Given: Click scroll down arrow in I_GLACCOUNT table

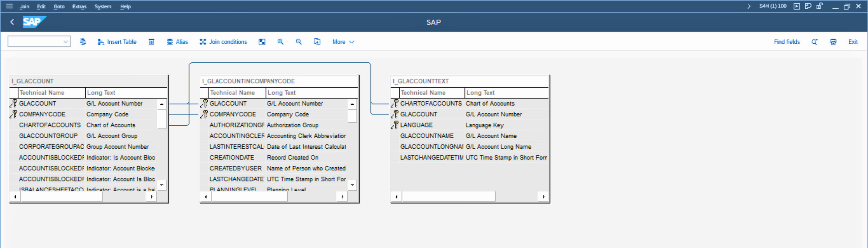Looking at the screenshot, I should pyautogui.click(x=162, y=185).
